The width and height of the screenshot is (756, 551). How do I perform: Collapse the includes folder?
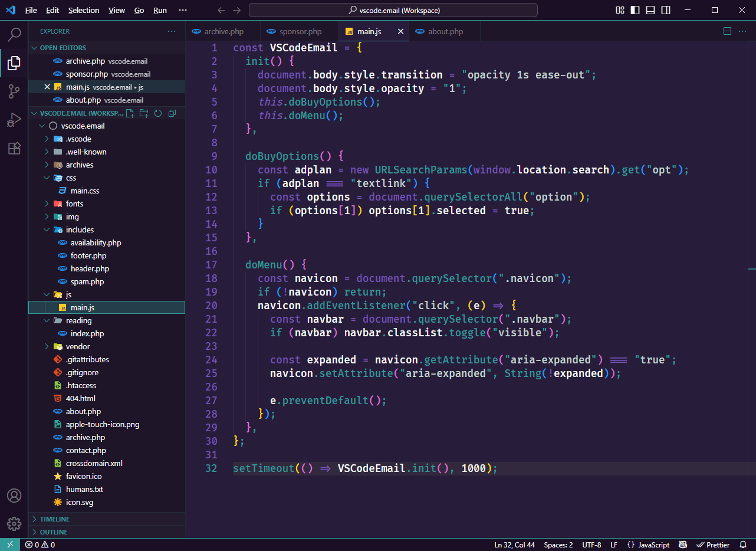[x=107, y=229]
